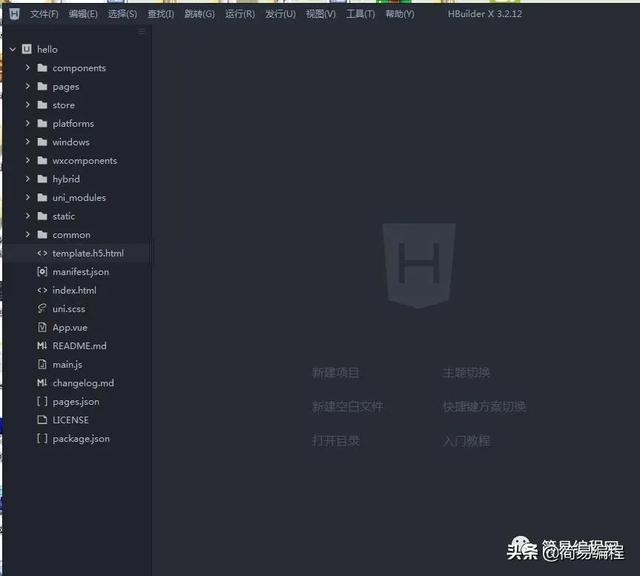Click the pages.json bracket icon
640x576 pixels.
[x=42, y=401]
